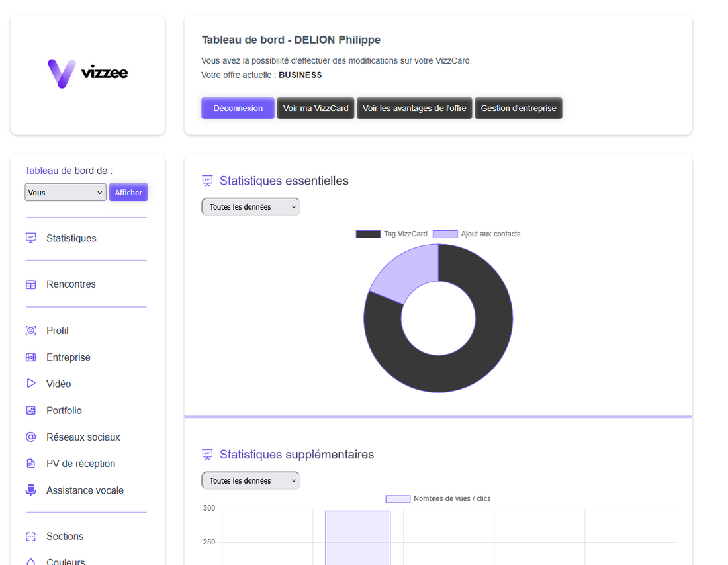The image size is (728, 565).
Task: Click the Portfolio image icon
Action: click(30, 410)
